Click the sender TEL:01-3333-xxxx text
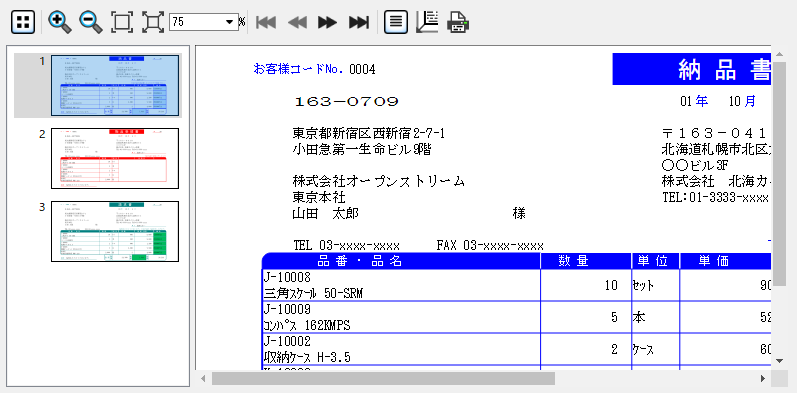Viewport: 797px width, 393px height. point(716,197)
